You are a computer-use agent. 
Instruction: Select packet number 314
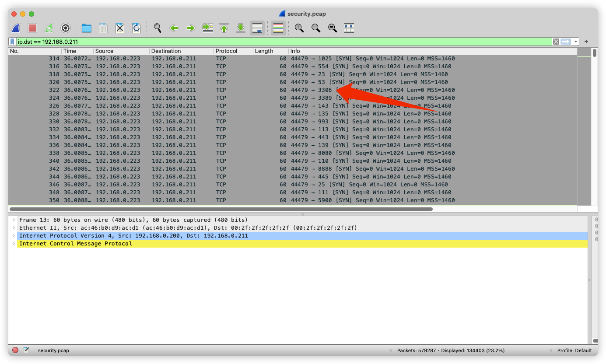(293, 59)
